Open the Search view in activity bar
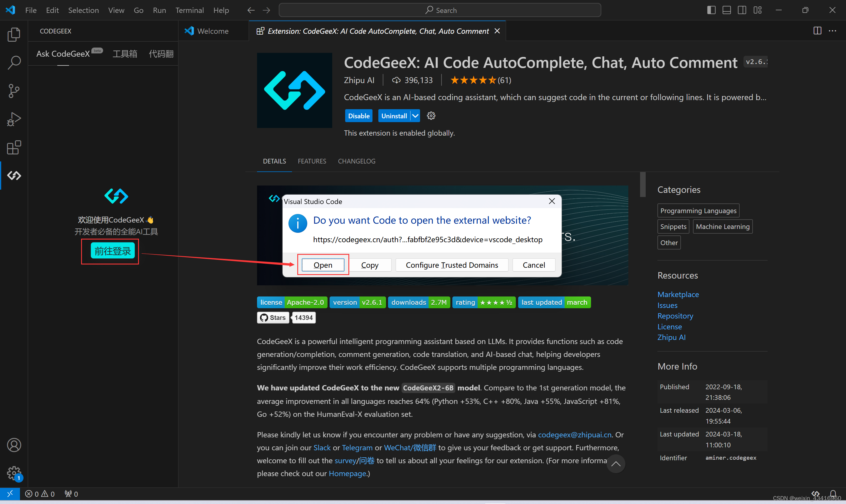The height and width of the screenshot is (504, 846). [14, 63]
